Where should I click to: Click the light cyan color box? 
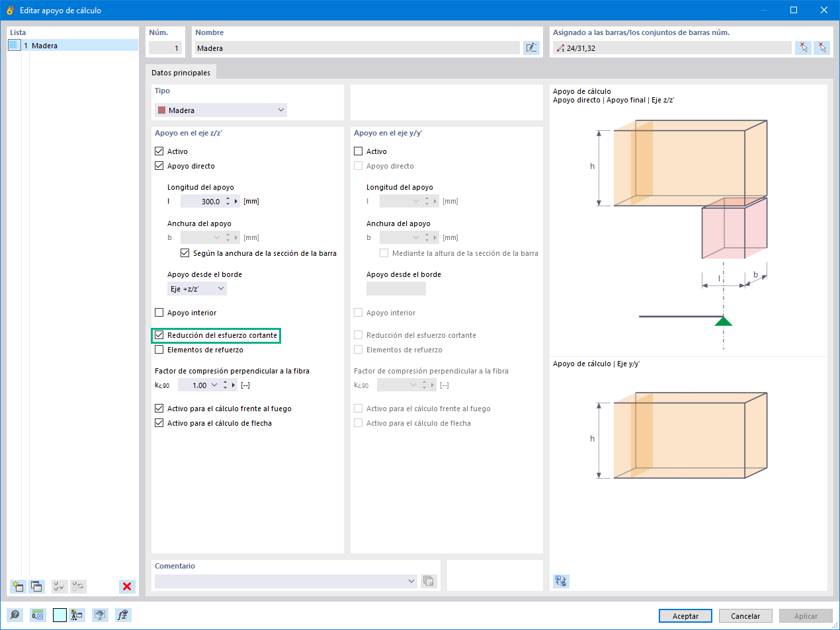tap(60, 615)
